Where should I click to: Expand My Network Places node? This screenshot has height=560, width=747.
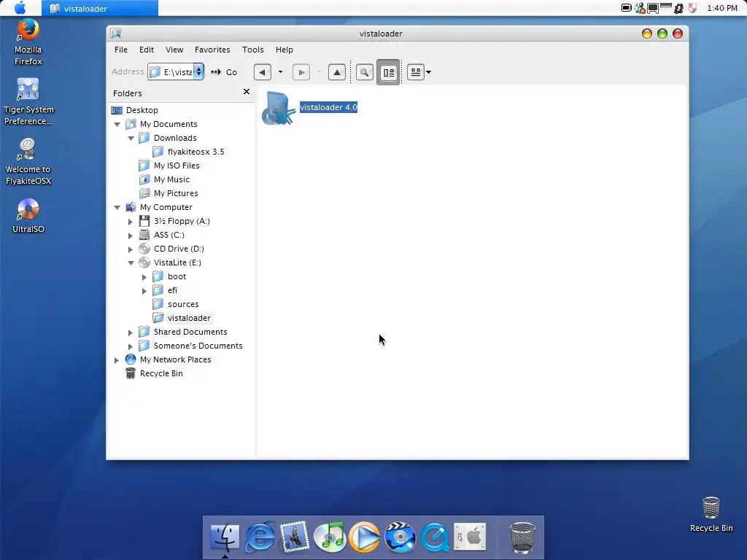point(117,360)
